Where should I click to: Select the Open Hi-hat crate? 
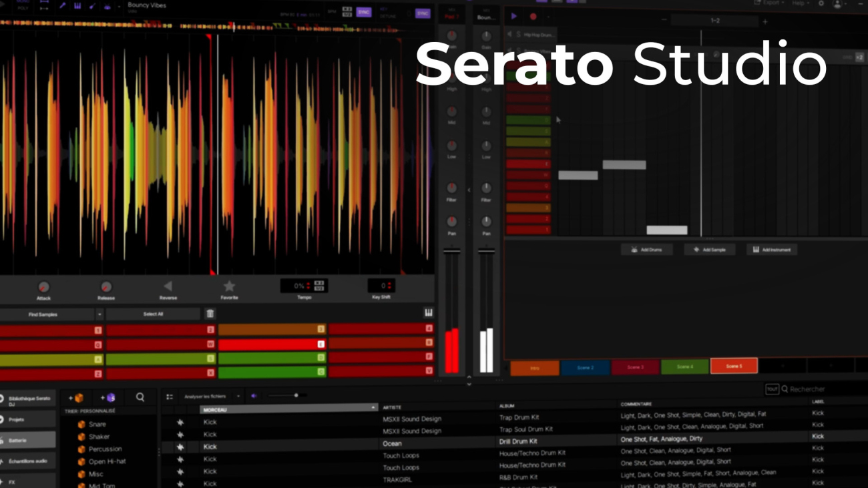107,461
